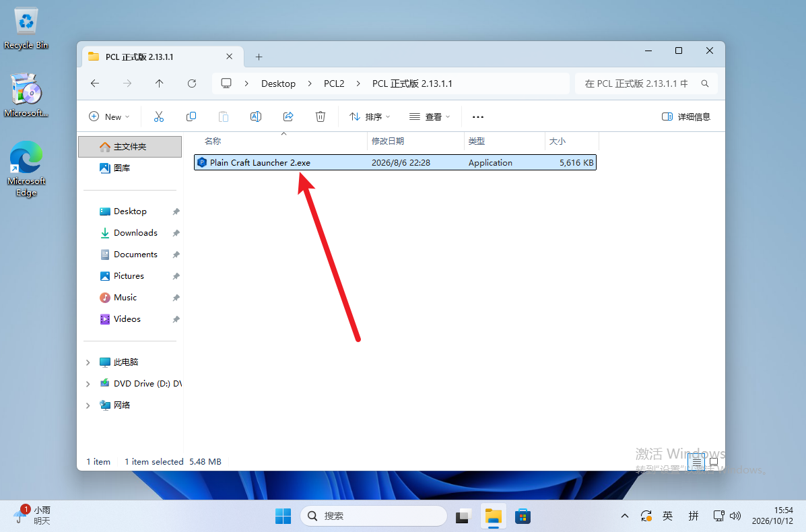Click pin icon next to Pictures

[176, 277]
